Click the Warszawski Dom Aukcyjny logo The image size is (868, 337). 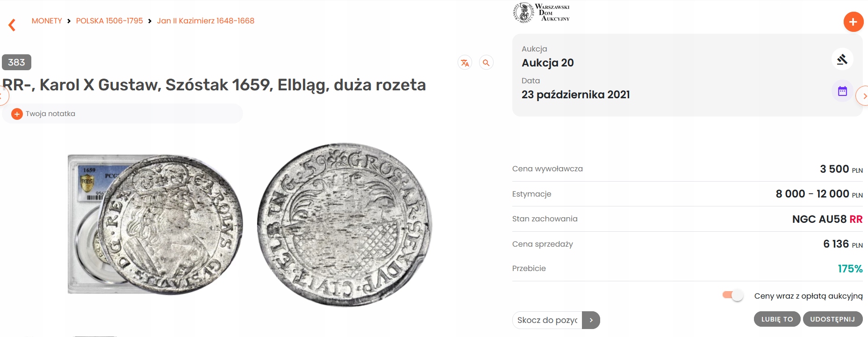click(541, 13)
